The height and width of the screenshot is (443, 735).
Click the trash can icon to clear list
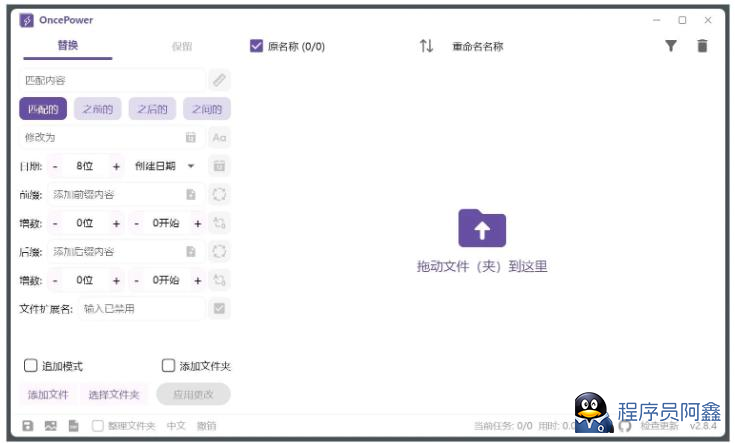pos(702,46)
